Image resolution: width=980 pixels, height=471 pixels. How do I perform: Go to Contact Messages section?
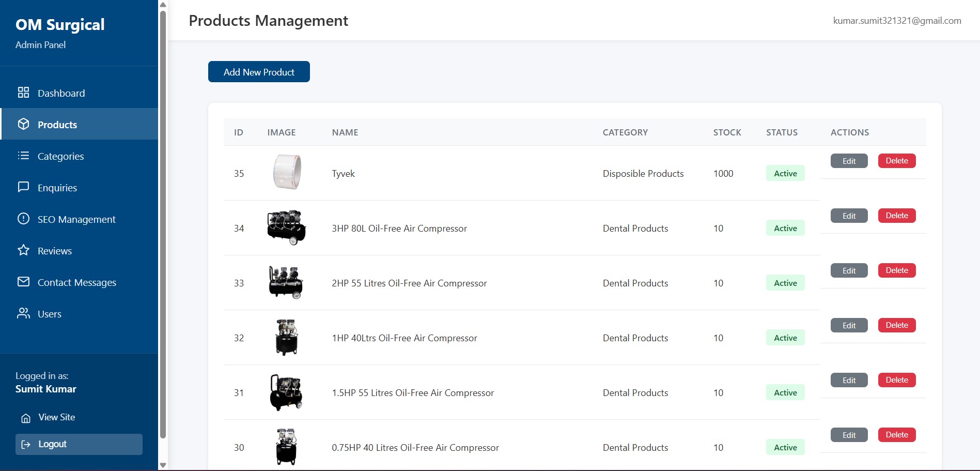coord(76,282)
